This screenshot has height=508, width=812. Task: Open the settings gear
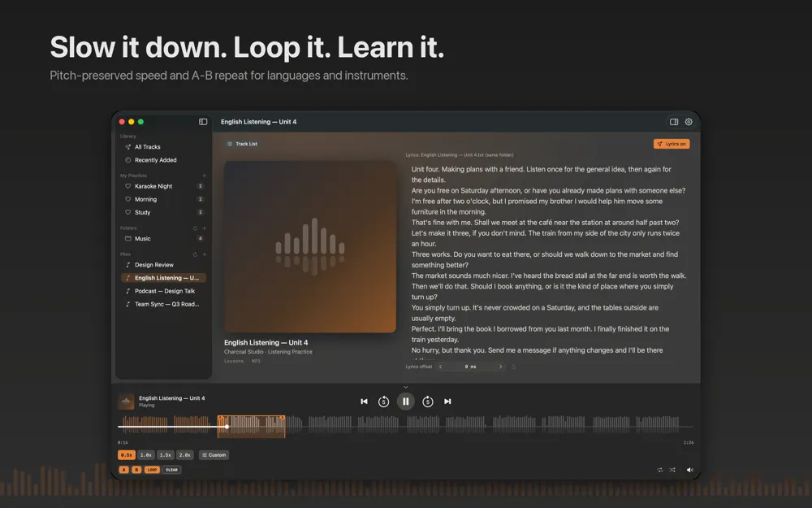pos(689,122)
